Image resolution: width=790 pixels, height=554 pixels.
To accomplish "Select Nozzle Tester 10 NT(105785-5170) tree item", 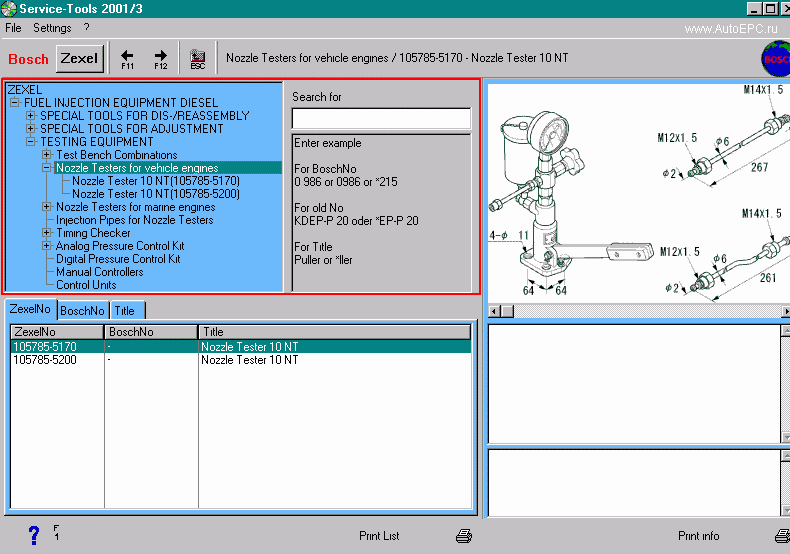I will pos(156,181).
